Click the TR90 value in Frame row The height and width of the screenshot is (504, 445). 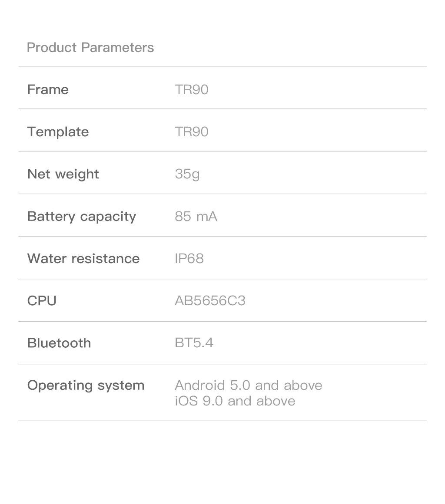(x=191, y=89)
